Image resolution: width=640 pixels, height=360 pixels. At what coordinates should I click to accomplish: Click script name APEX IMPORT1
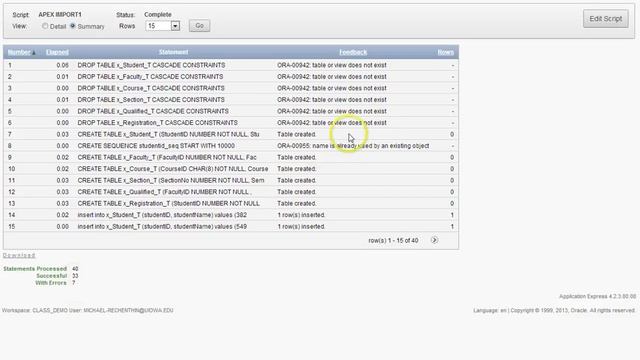[60, 15]
